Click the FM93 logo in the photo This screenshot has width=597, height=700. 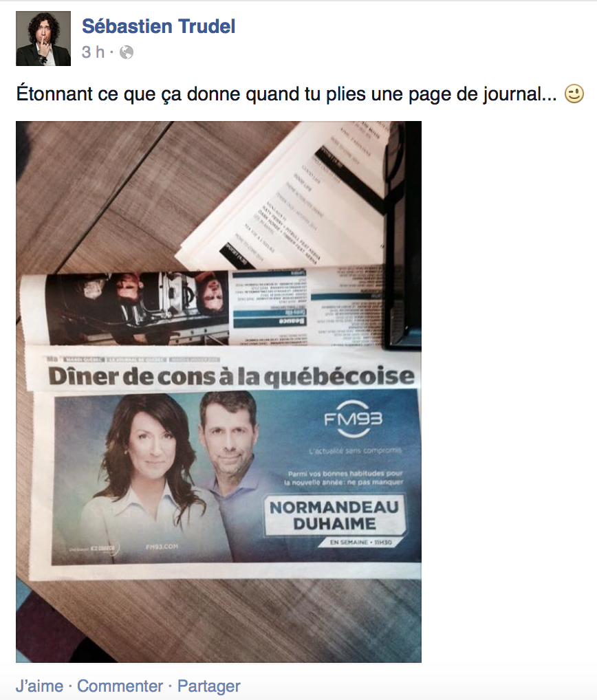click(x=354, y=419)
